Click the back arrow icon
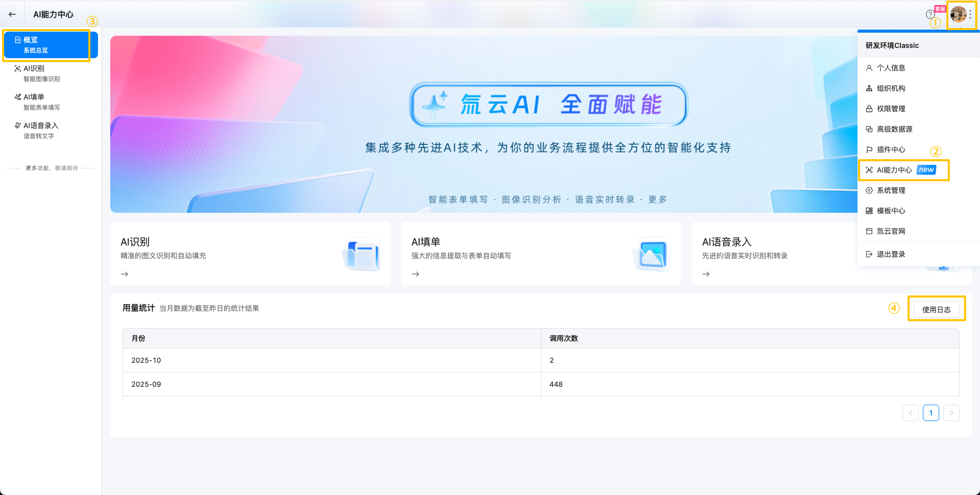Screen dimensions: 980x495 coord(12,14)
